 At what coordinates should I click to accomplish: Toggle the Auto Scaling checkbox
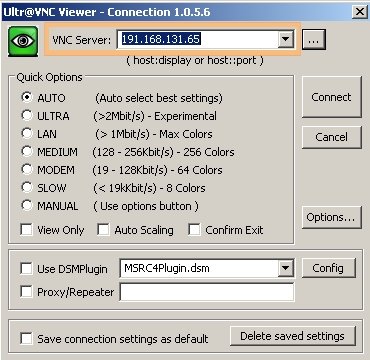click(x=103, y=230)
